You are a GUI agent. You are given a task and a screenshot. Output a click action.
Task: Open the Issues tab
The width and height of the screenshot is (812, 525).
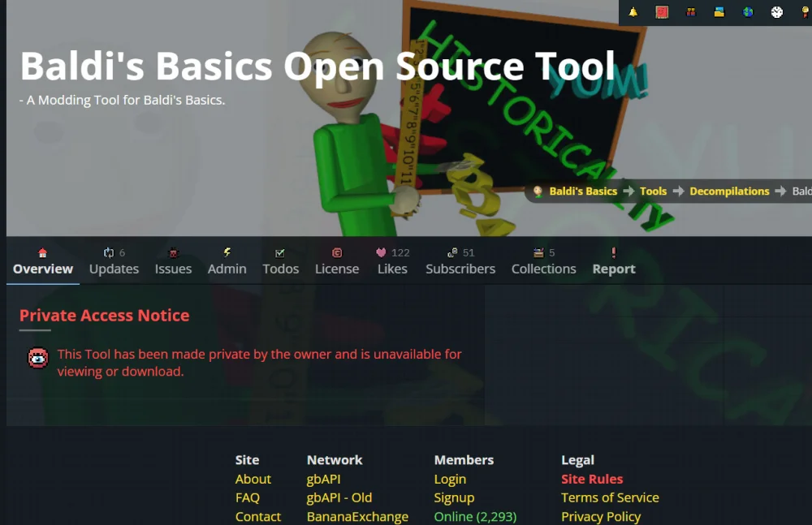tap(173, 269)
